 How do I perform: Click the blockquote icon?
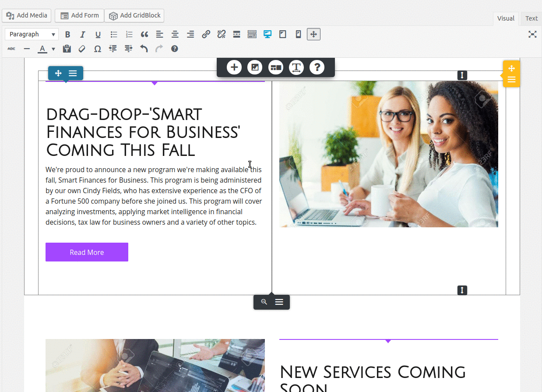144,34
